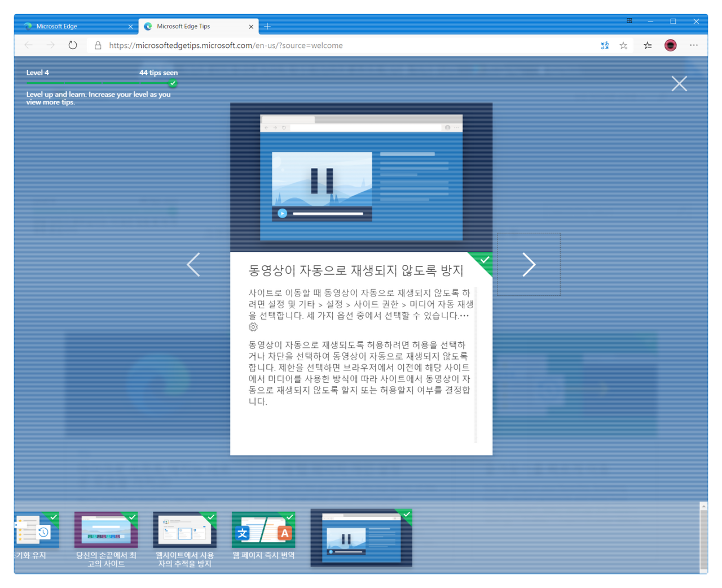Close the Microsoft Edge tab

(130, 26)
